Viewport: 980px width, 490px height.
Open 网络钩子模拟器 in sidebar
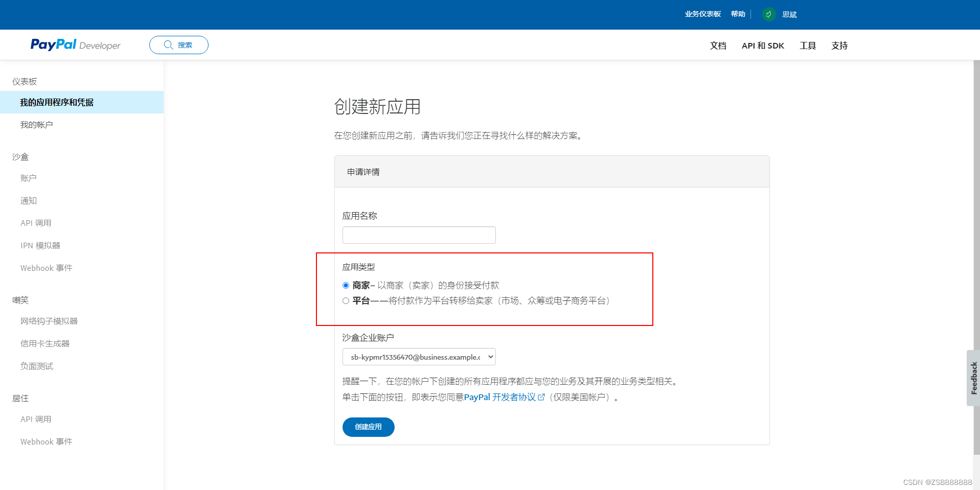49,321
